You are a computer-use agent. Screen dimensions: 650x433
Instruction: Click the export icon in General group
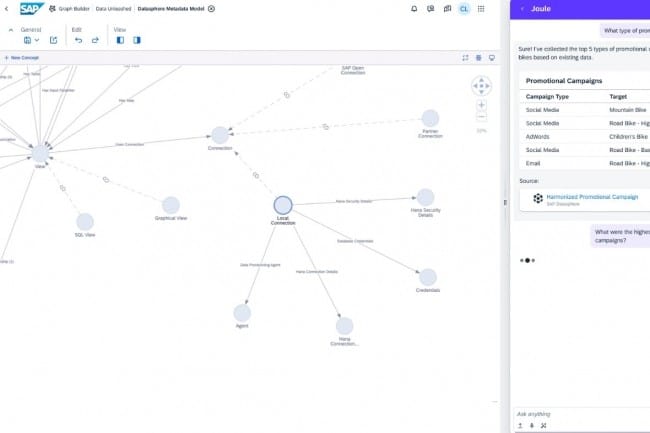click(x=53, y=40)
